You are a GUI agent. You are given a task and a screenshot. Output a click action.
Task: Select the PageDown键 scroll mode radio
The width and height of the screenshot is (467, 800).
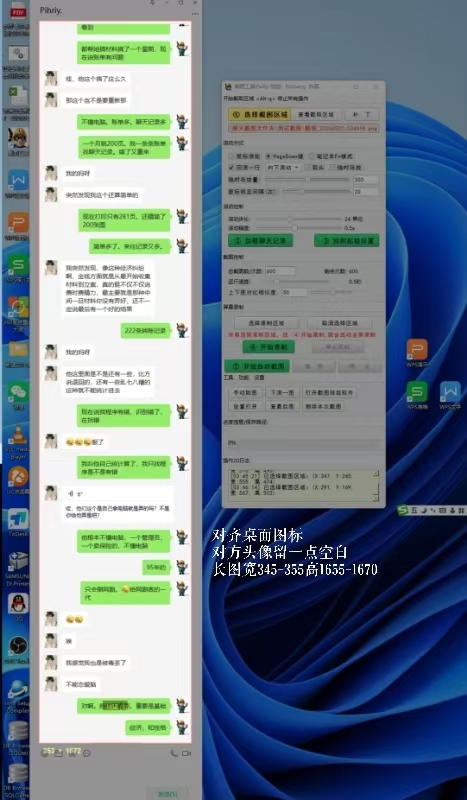[268, 156]
